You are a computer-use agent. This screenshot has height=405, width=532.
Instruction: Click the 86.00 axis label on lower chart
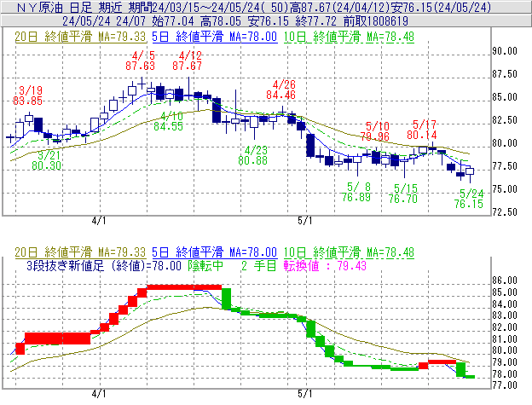pyautogui.click(x=505, y=281)
